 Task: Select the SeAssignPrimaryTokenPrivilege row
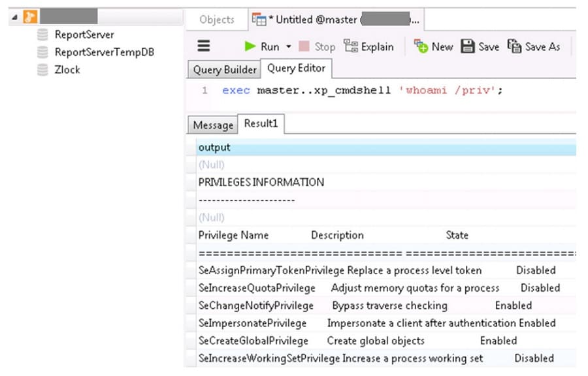(386, 270)
